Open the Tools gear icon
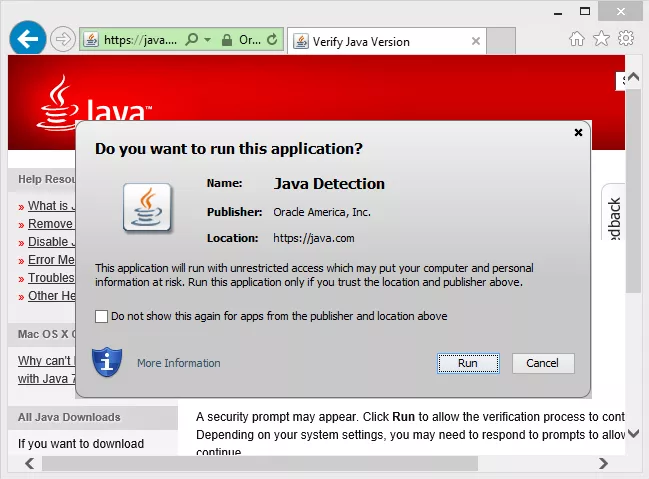The width and height of the screenshot is (649, 479). pyautogui.click(x=626, y=38)
